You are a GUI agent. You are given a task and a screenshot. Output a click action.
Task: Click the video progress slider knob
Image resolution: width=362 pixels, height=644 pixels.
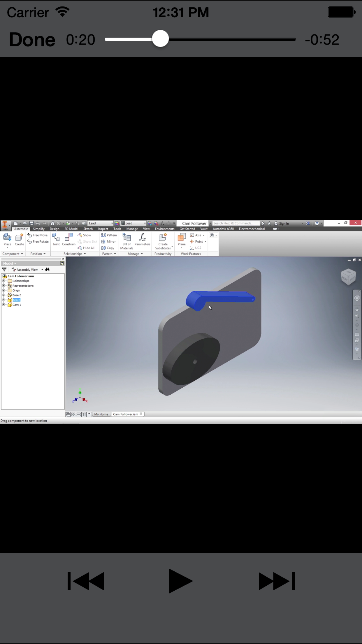point(160,38)
